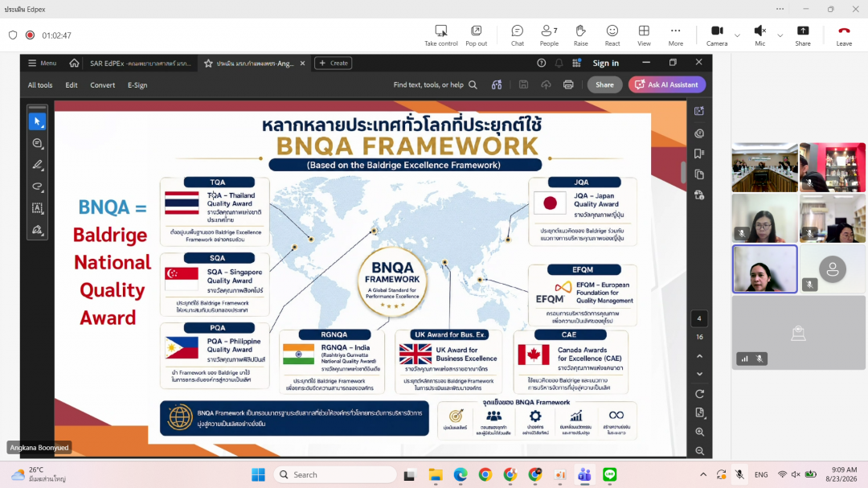
Task: Open the meeting Chat panel
Action: pos(517,35)
